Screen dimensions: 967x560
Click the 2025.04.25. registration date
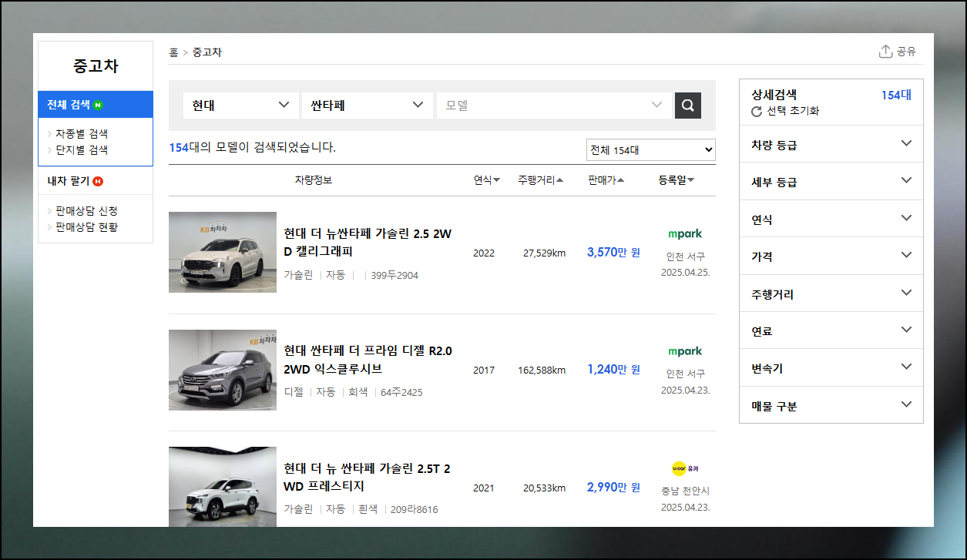685,272
